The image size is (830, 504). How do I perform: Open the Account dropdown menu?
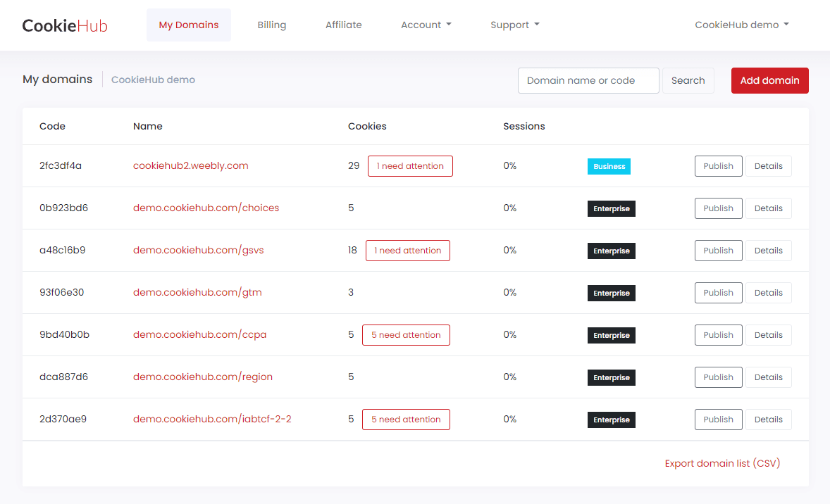tap(426, 25)
